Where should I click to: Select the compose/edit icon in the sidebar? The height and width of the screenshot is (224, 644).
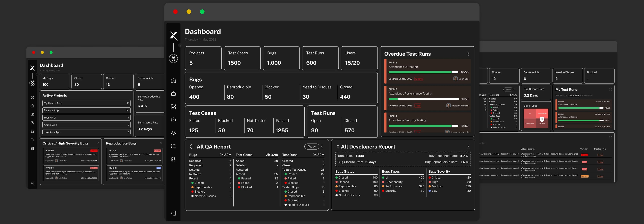pos(174,107)
